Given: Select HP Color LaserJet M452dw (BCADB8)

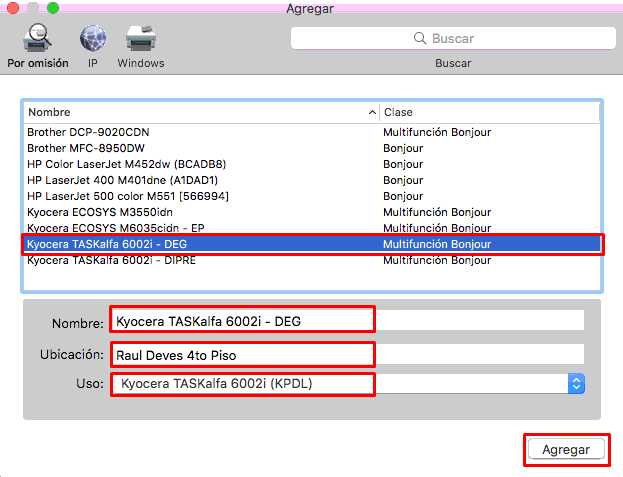Looking at the screenshot, I should [312, 164].
